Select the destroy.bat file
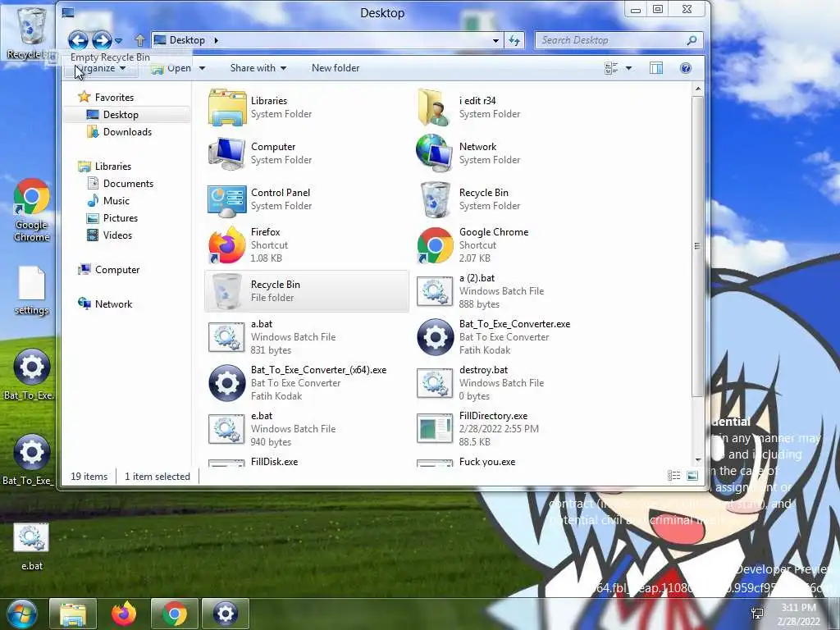Viewport: 840px width, 630px height. pyautogui.click(x=514, y=383)
